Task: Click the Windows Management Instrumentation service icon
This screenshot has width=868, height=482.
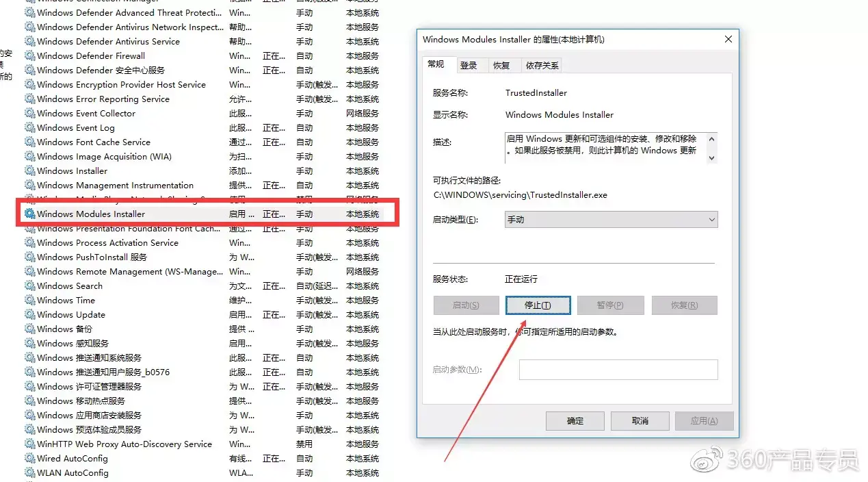Action: tap(30, 186)
